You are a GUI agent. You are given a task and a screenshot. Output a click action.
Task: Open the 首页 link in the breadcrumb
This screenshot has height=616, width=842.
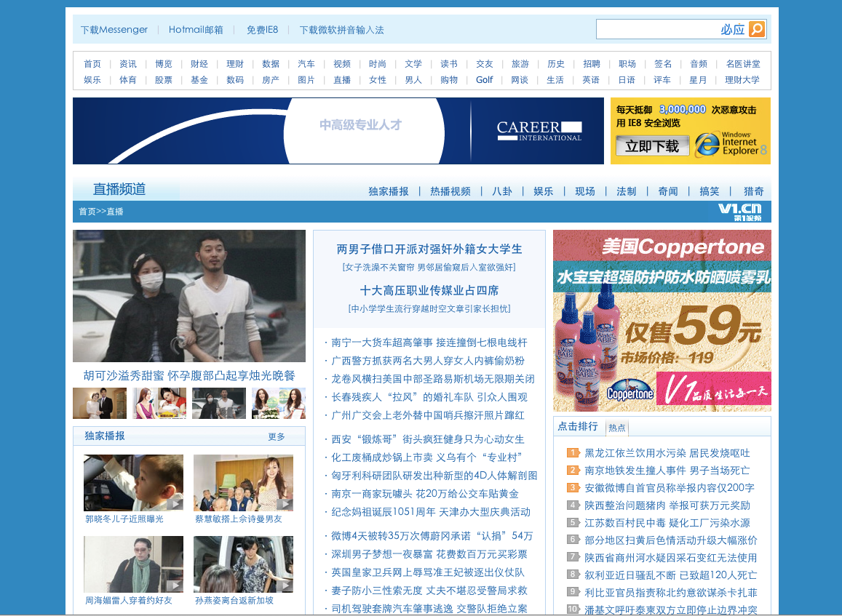(87, 212)
